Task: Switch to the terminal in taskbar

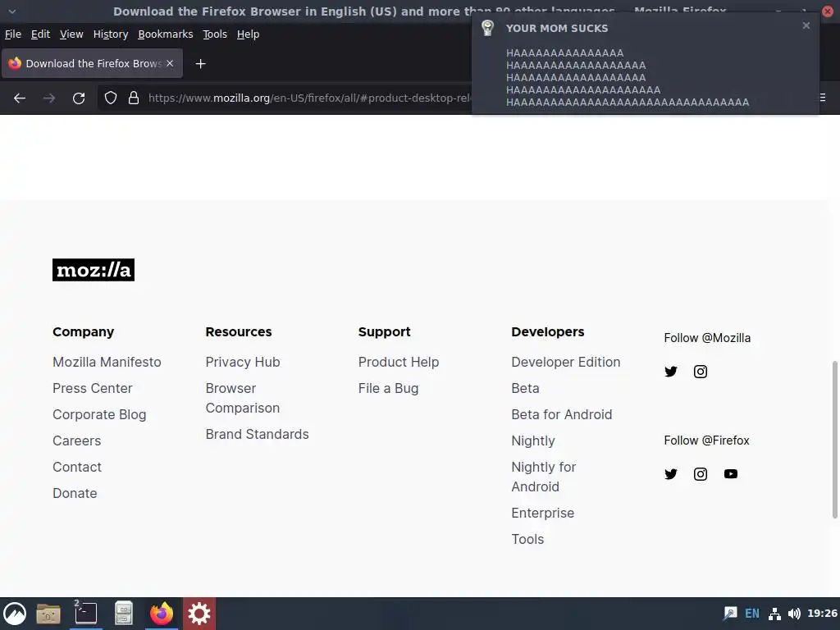Action: coord(85,614)
